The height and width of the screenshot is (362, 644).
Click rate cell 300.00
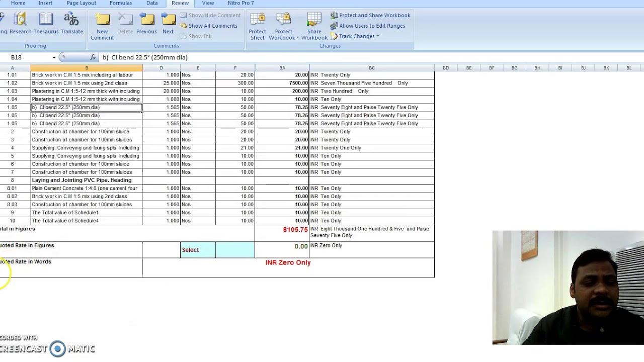pos(235,83)
